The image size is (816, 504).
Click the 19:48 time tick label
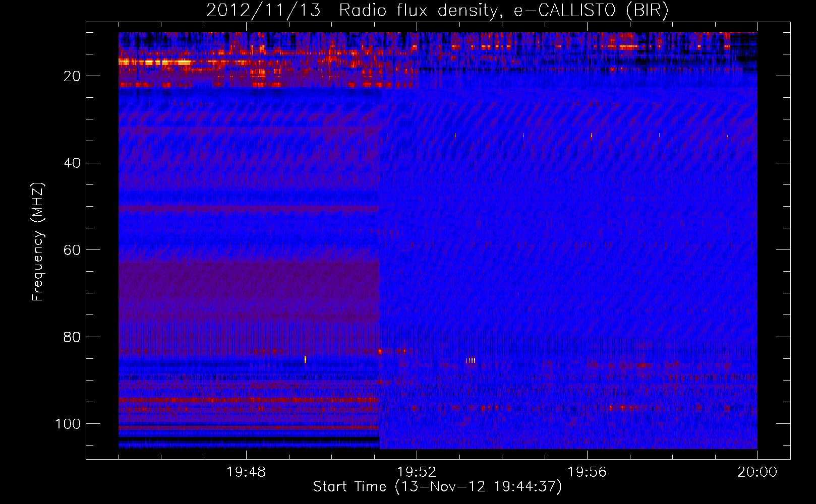(x=246, y=472)
